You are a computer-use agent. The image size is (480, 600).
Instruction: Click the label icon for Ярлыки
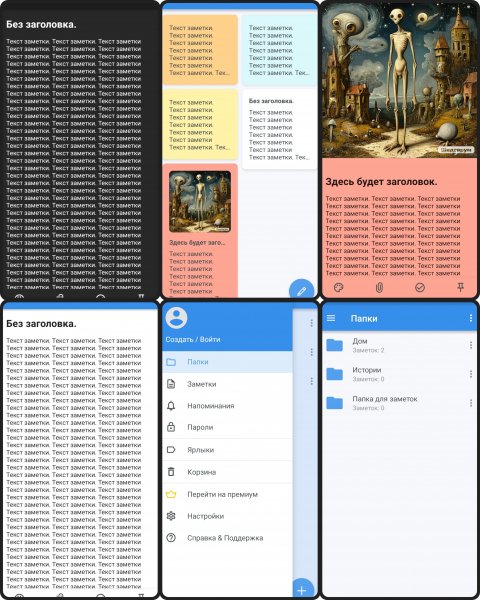[x=171, y=450]
